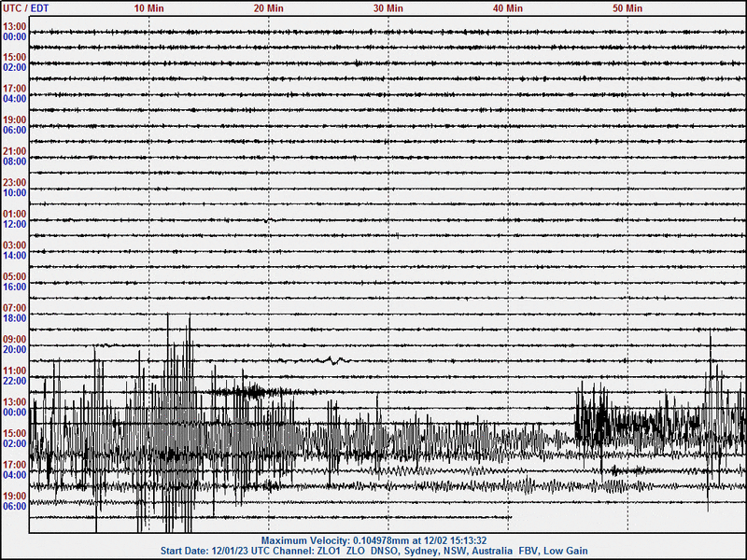Click the "UTC / EDT" header label

click(x=26, y=8)
